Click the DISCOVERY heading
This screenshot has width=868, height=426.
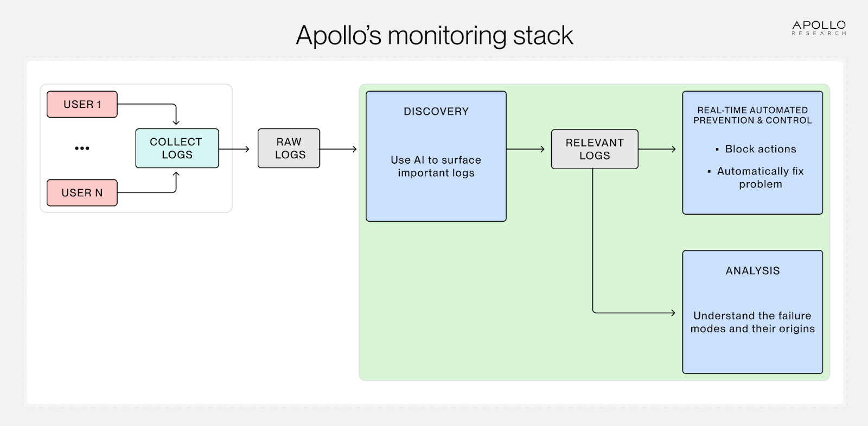pos(436,112)
